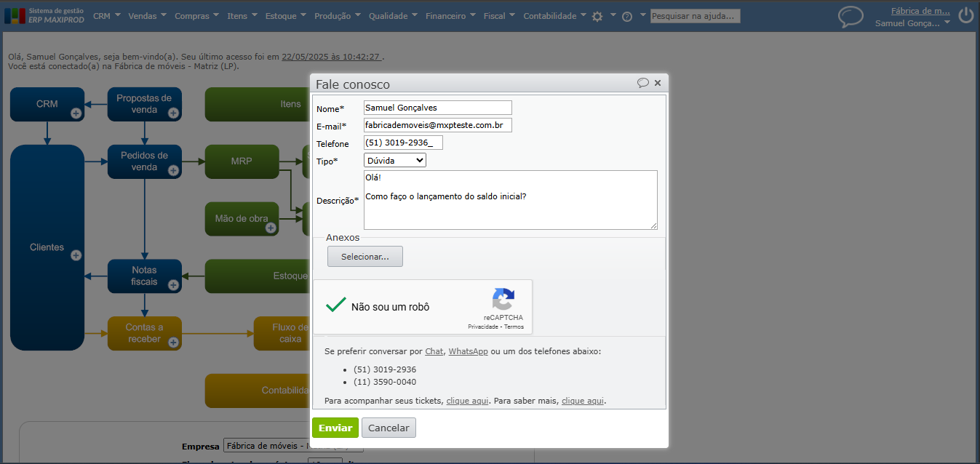Screen dimensions: 980x464
Task: Focus the E-mail input field
Action: [438, 125]
